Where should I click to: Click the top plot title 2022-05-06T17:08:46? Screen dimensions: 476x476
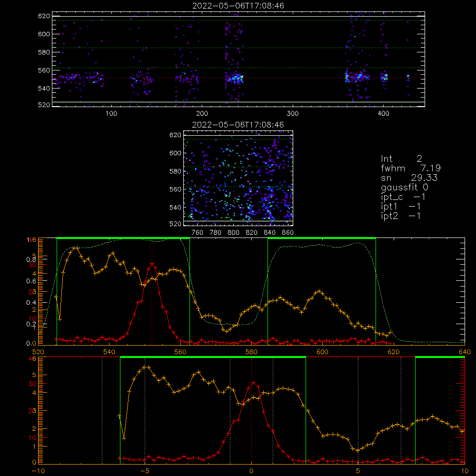click(x=238, y=6)
